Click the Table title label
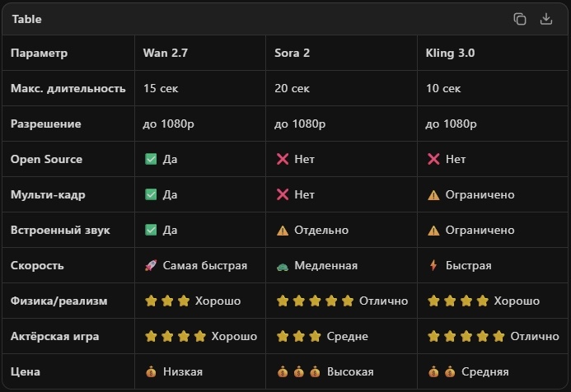 [26, 19]
